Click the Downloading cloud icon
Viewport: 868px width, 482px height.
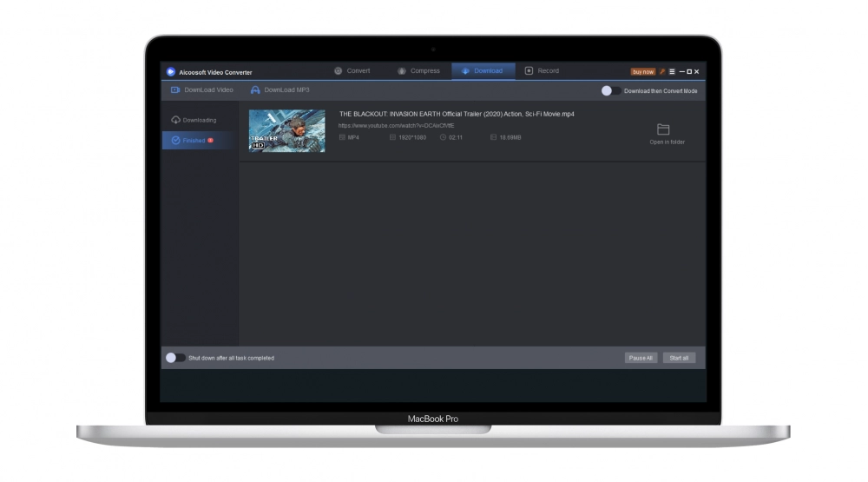coord(176,120)
